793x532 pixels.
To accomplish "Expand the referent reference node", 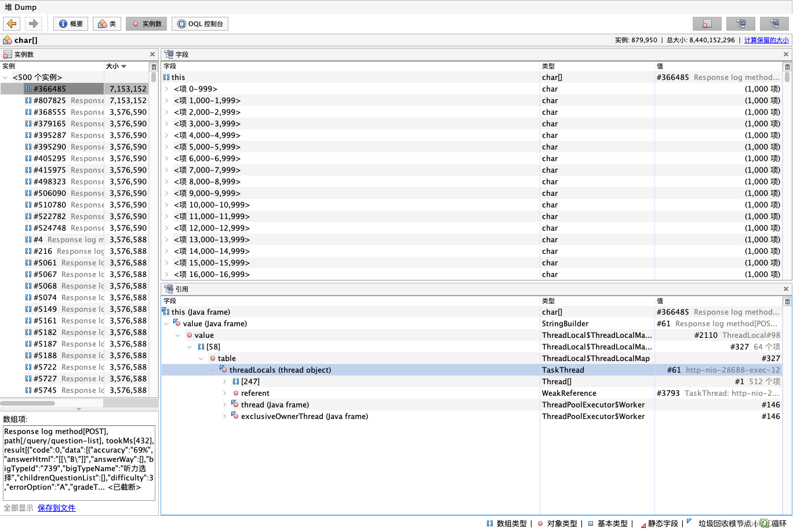I will click(x=225, y=393).
